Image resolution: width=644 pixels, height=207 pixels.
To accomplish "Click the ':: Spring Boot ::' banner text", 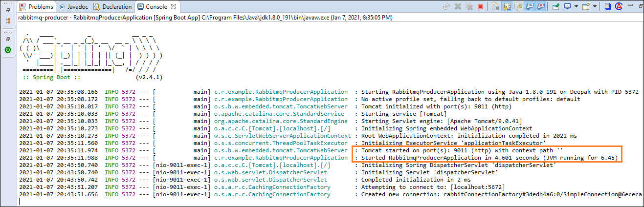I will point(51,77).
